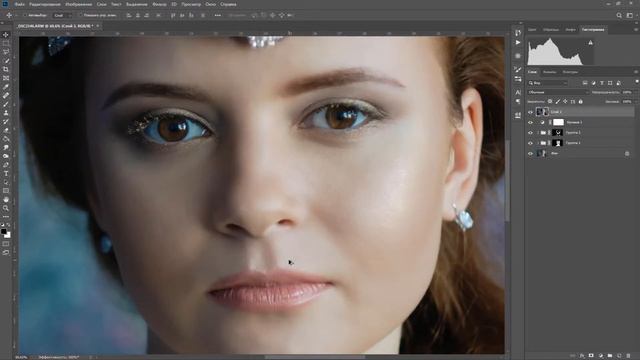Create new adjustment layer from bottom icon
The image size is (640, 360).
(x=600, y=356)
